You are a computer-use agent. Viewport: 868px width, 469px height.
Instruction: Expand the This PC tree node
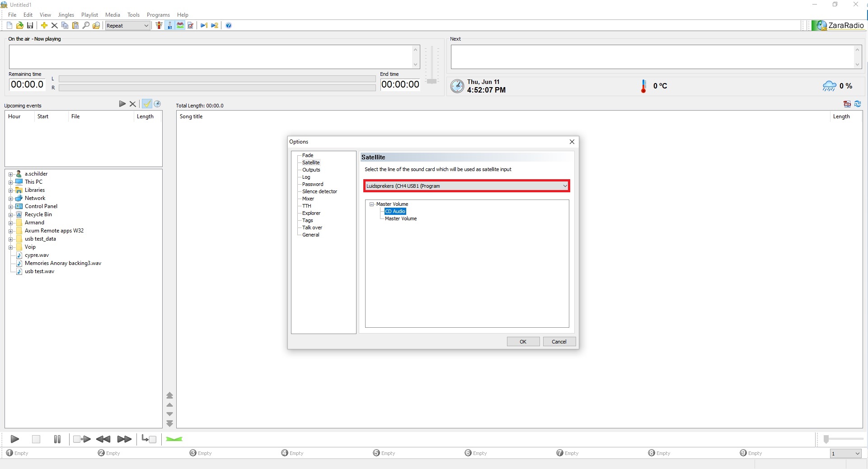pos(10,182)
